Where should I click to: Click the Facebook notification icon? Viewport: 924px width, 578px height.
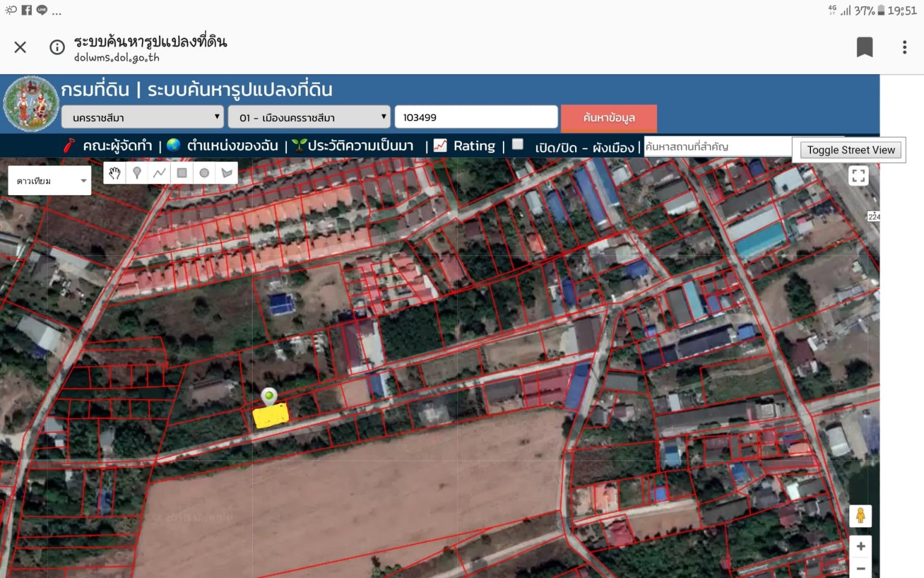coord(26,10)
